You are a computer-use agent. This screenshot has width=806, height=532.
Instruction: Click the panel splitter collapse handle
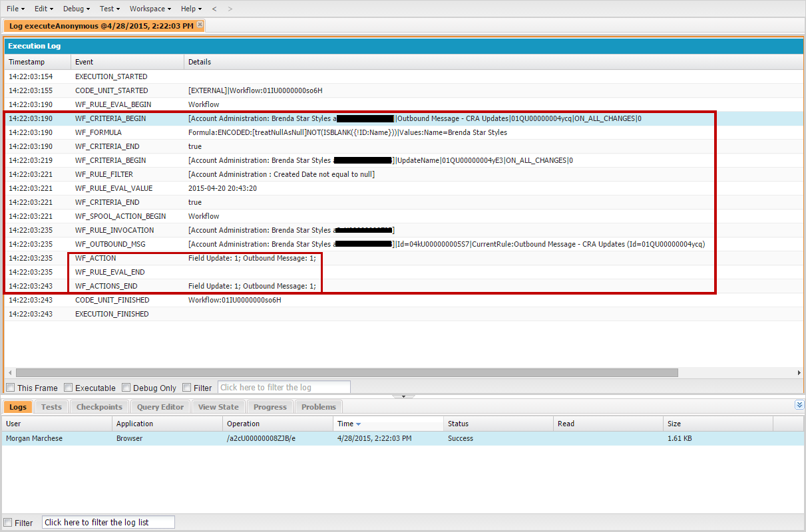point(403,396)
